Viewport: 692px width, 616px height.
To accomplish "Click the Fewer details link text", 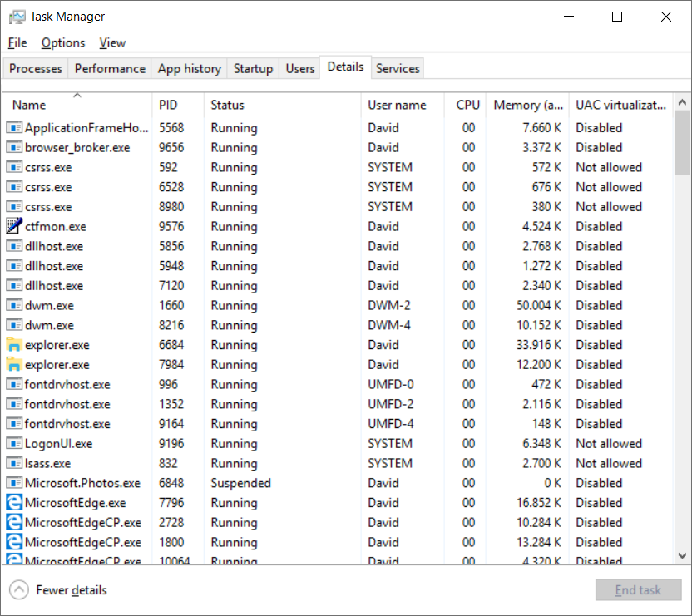I will 72,590.
